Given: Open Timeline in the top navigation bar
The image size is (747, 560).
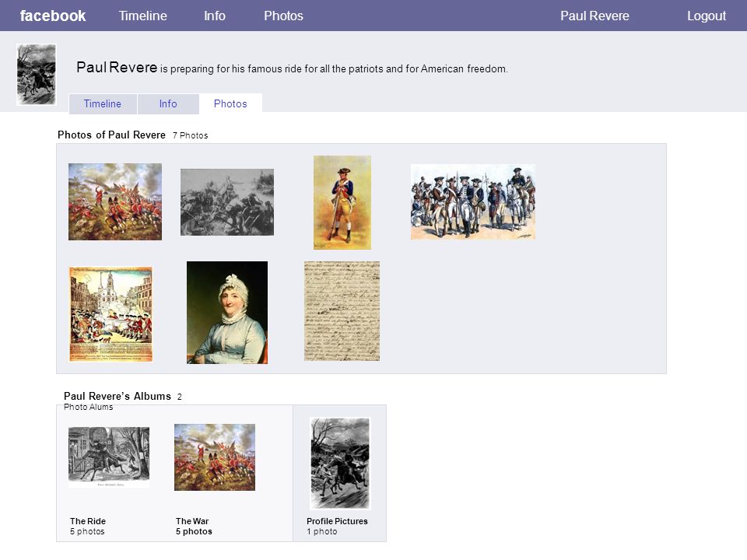Looking at the screenshot, I should pyautogui.click(x=143, y=16).
